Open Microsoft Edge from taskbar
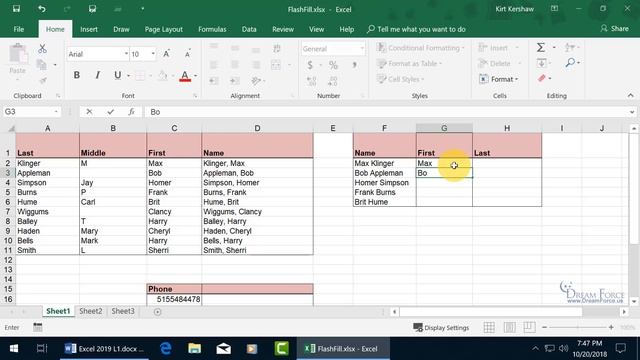This screenshot has width=640, height=360. click(x=165, y=349)
